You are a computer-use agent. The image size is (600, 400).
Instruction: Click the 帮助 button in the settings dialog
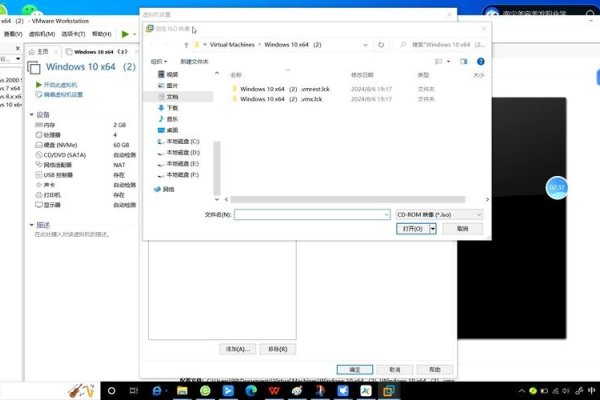coord(435,370)
